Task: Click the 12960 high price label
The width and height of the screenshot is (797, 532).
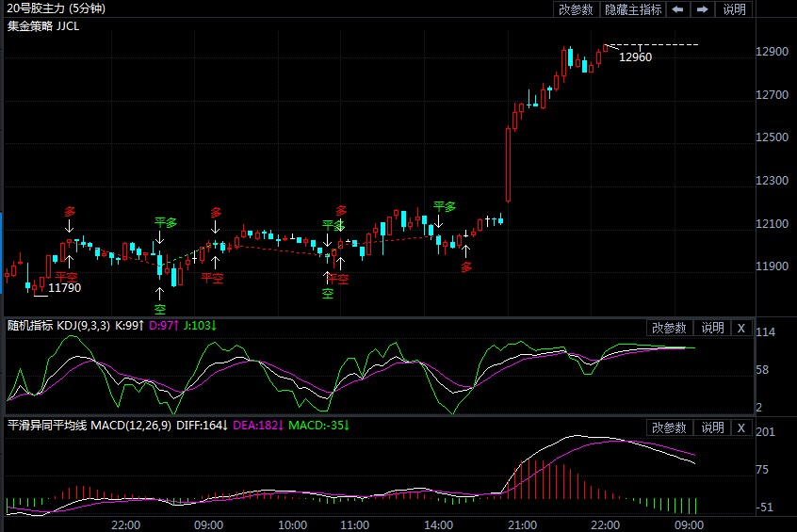Action: coord(635,57)
